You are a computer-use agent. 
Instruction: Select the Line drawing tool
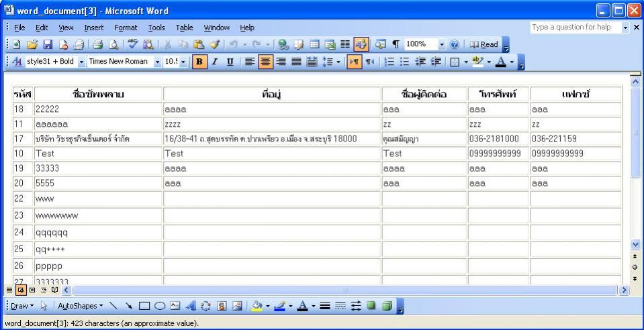pos(113,306)
